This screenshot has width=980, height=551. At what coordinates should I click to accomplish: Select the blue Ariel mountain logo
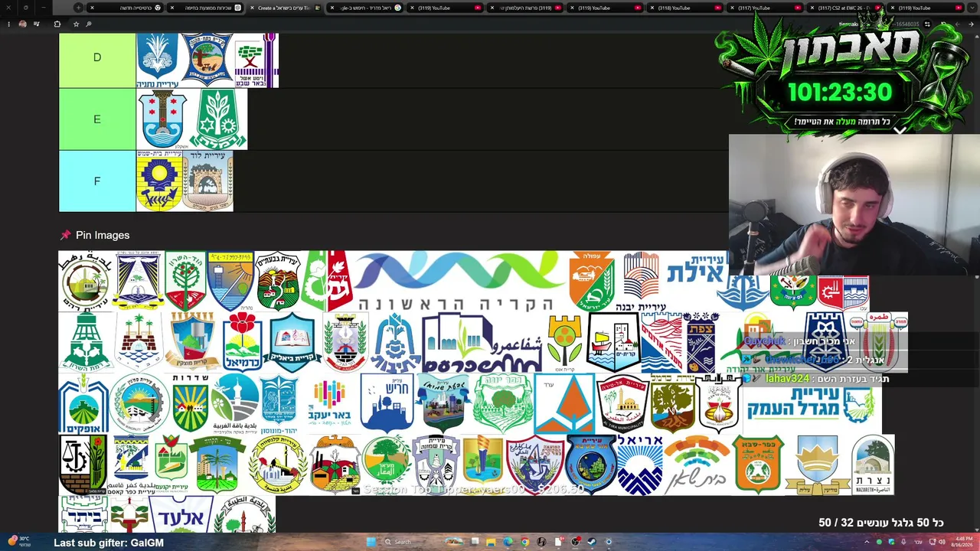point(639,465)
